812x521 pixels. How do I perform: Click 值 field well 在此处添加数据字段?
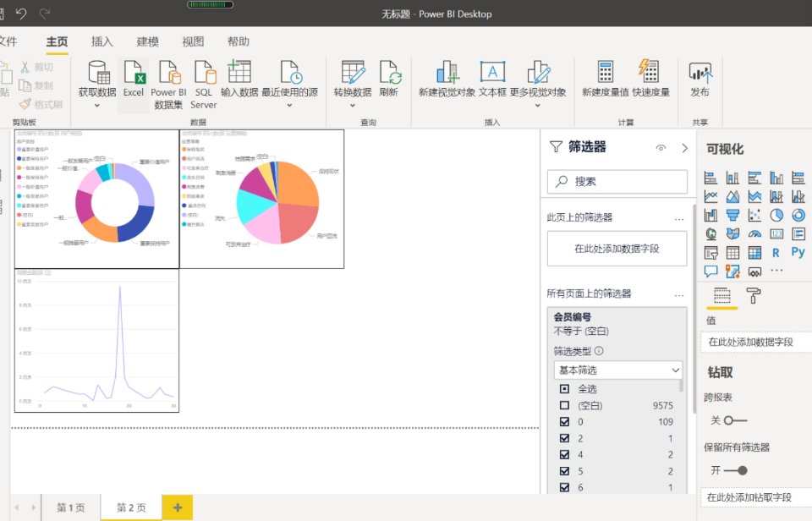pos(755,342)
